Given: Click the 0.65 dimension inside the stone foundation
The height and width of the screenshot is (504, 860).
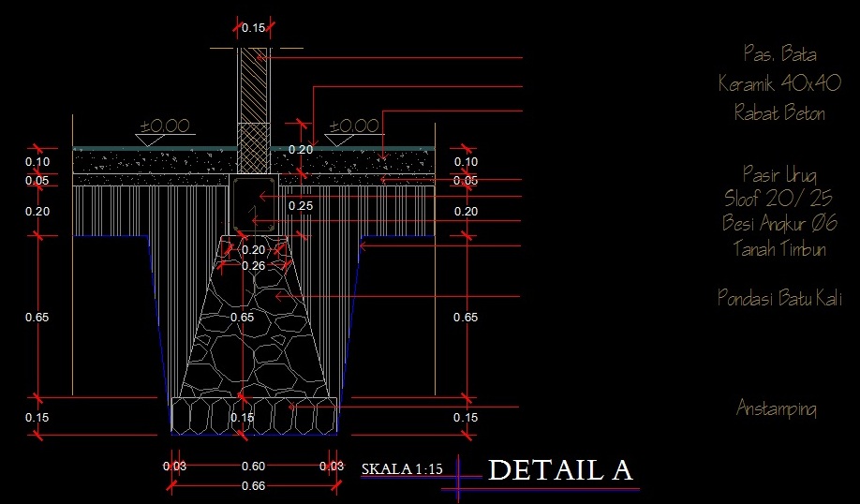Looking at the screenshot, I should point(242,317).
